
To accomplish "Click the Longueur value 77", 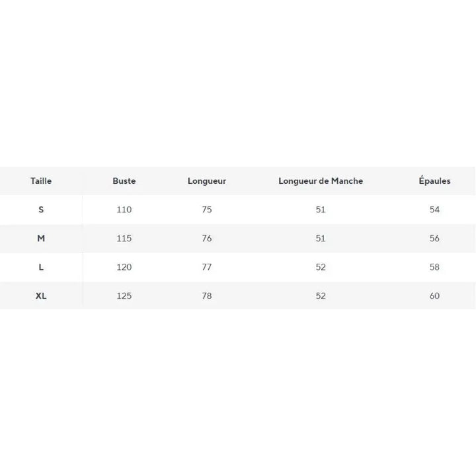I will (x=207, y=267).
